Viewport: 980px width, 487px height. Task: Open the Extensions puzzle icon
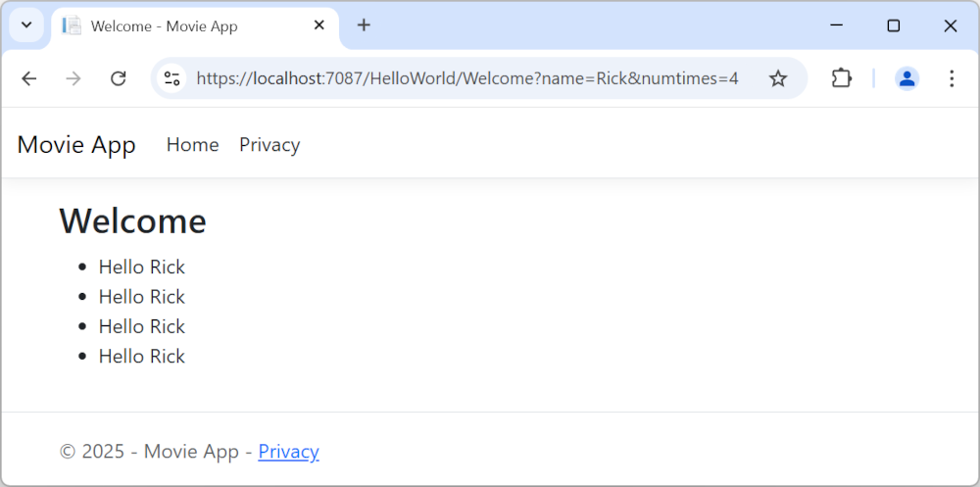coord(842,78)
